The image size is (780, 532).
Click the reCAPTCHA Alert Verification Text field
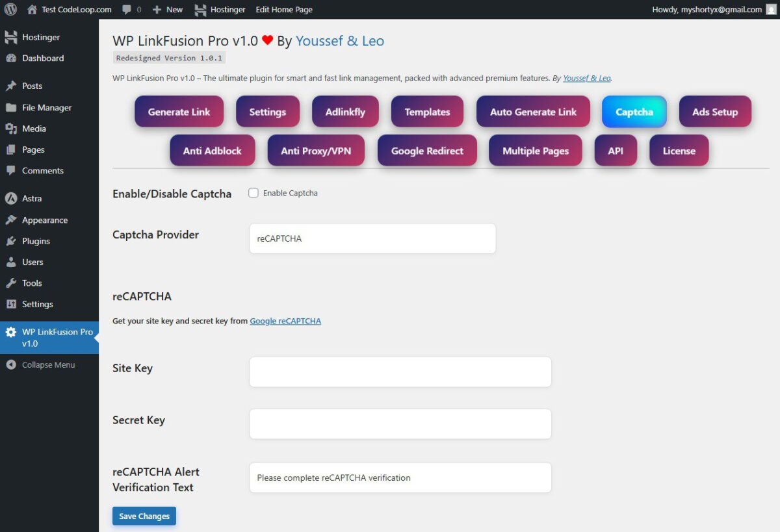(400, 477)
